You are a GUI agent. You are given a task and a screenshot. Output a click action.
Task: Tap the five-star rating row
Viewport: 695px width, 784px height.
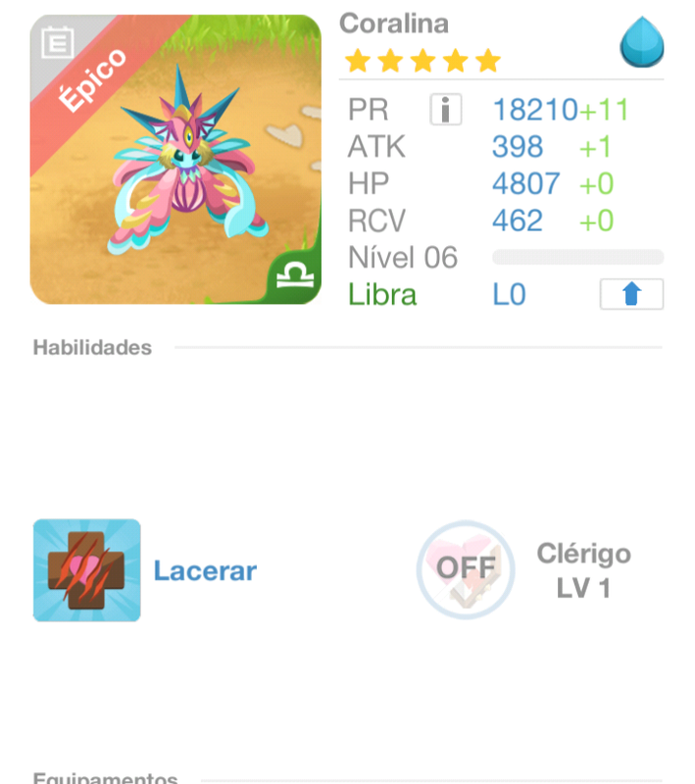pos(422,61)
